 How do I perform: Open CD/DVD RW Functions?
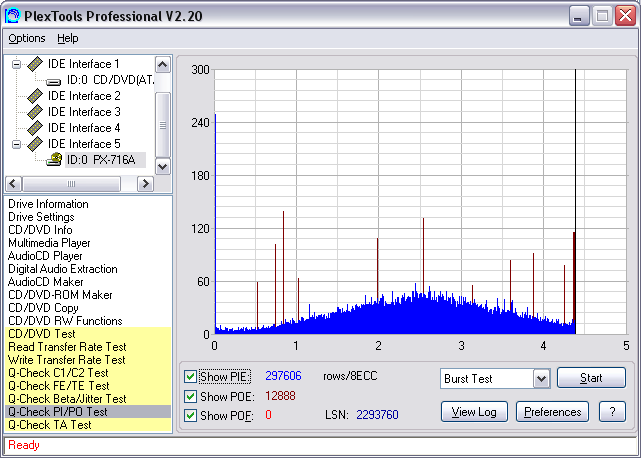click(65, 321)
